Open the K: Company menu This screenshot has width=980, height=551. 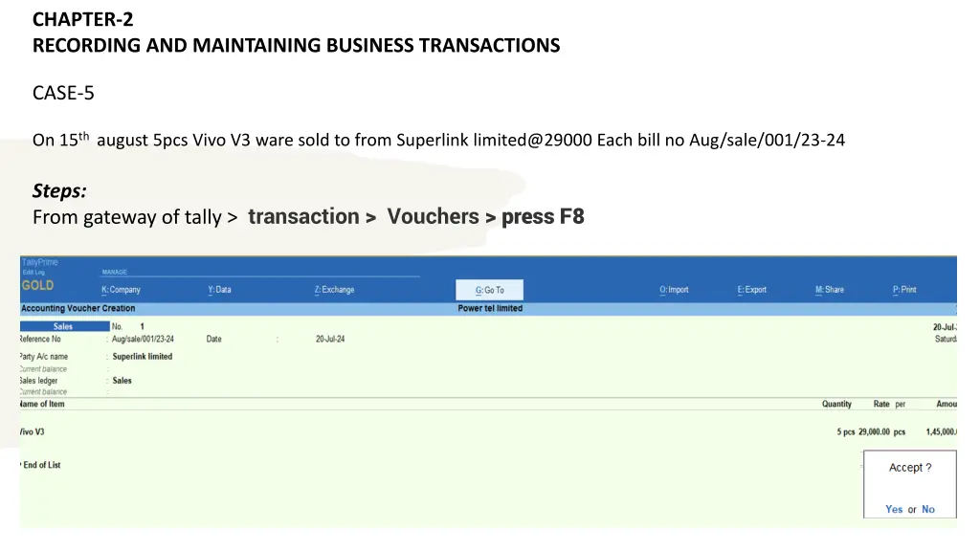click(121, 290)
